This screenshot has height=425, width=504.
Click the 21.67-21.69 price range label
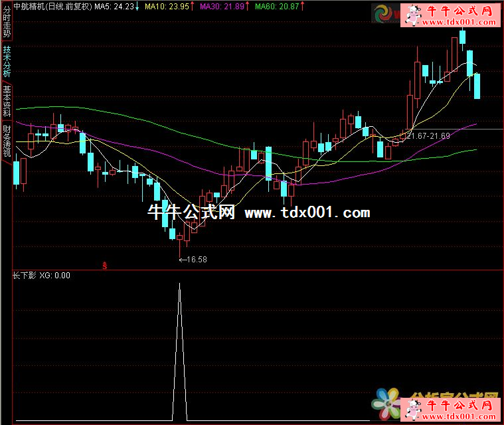(x=428, y=135)
